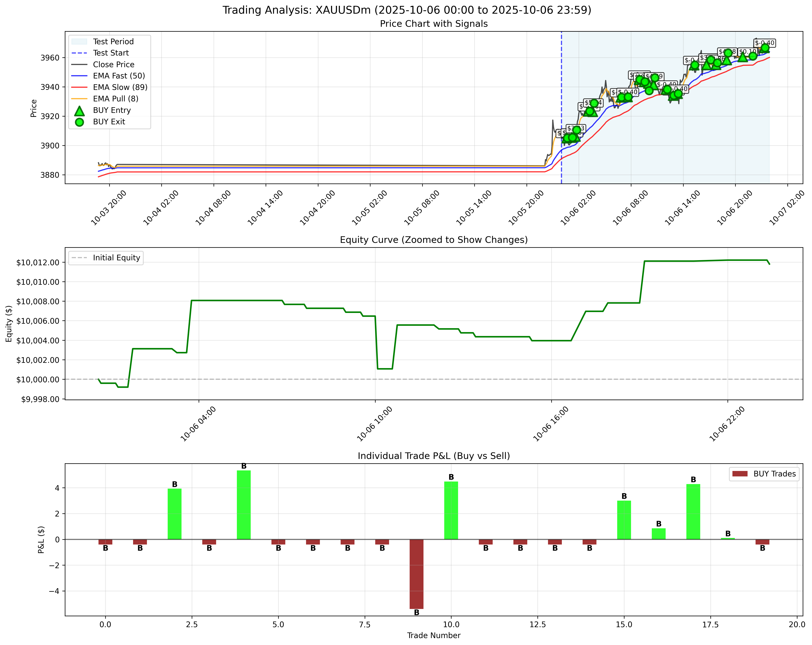Expand the BUY Trades legend on the P&L chart
This screenshot has width=812, height=645.
pyautogui.click(x=764, y=474)
